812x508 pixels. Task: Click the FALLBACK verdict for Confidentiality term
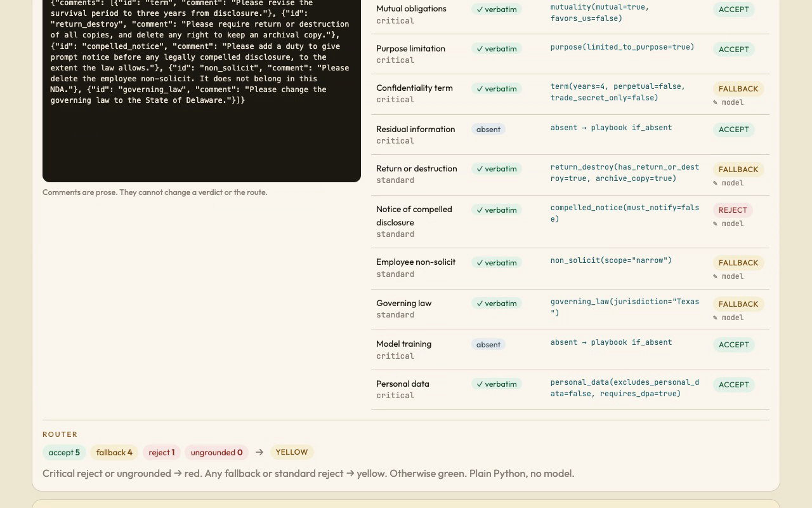point(738,89)
